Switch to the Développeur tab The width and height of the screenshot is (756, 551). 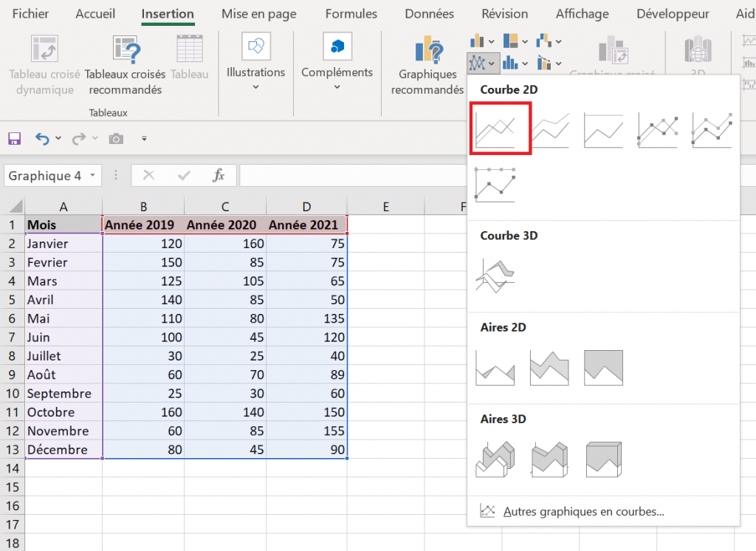point(673,13)
